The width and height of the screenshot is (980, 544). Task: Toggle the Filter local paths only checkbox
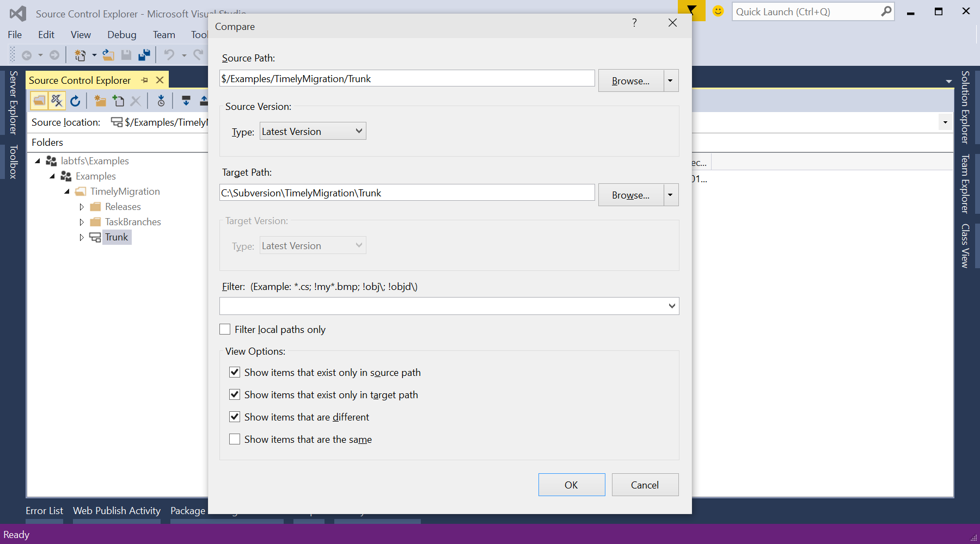click(225, 329)
